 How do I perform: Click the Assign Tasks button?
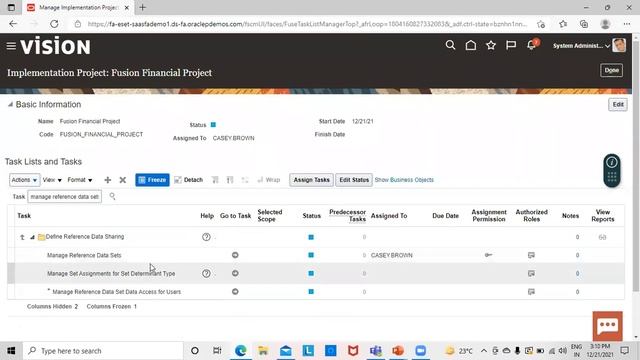[x=311, y=180]
